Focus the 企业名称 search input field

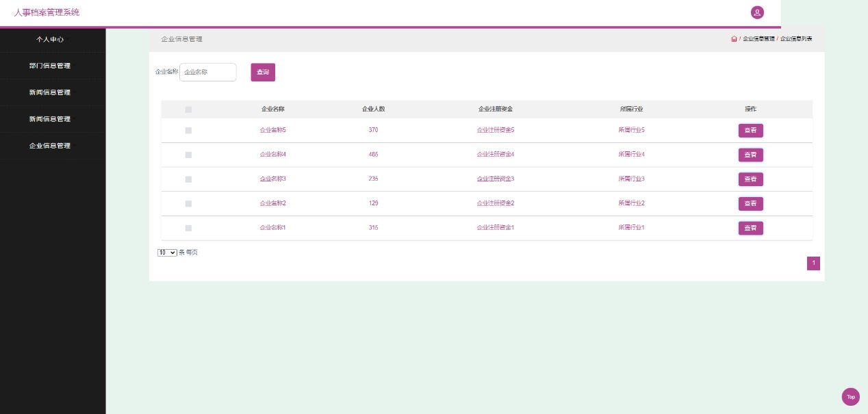tap(208, 72)
